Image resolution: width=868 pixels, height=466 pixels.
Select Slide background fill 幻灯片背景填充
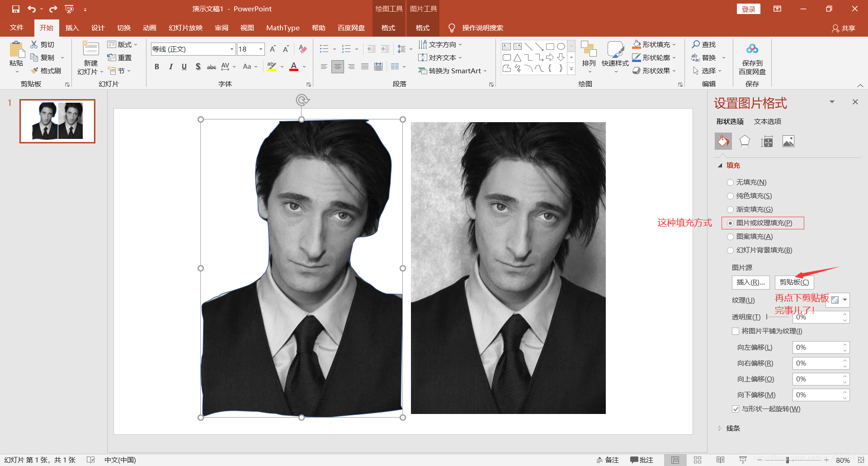[x=730, y=250]
